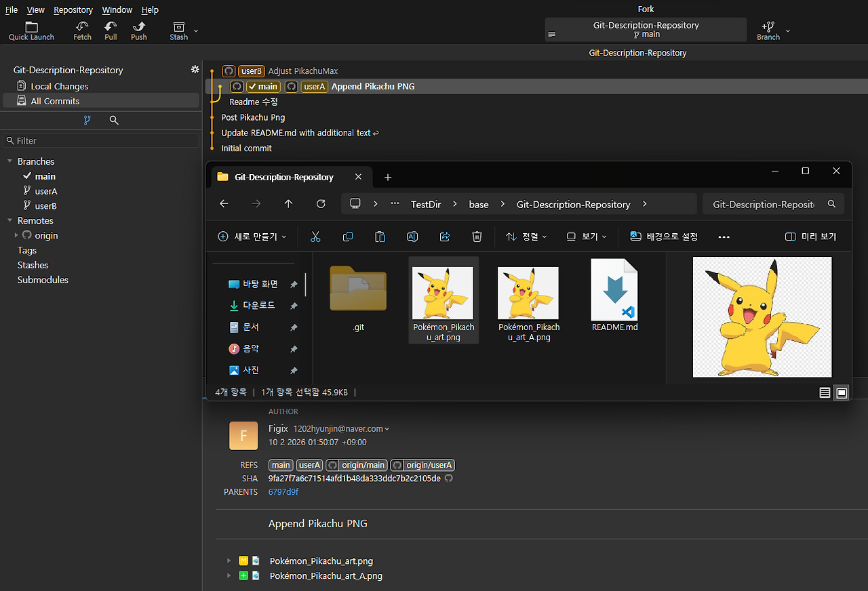868x591 pixels.
Task: Click the search magnifier icon in sidebar
Action: tap(114, 120)
